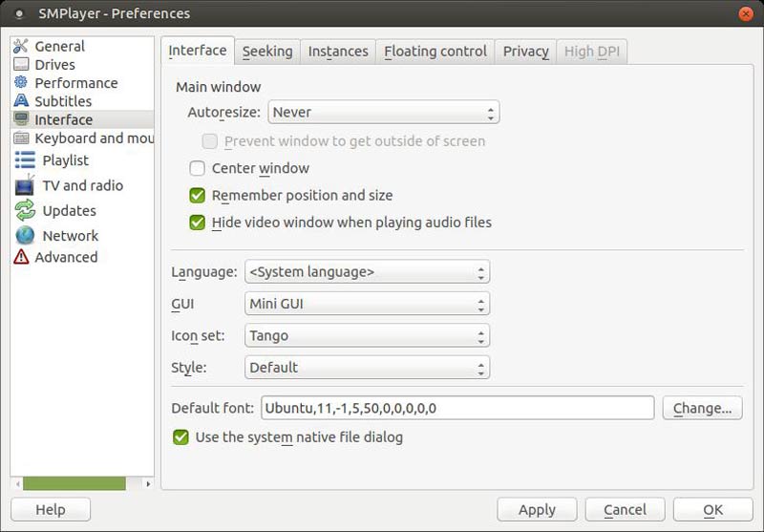The width and height of the screenshot is (764, 532).
Task: Click the Drives disk icon
Action: (x=21, y=64)
